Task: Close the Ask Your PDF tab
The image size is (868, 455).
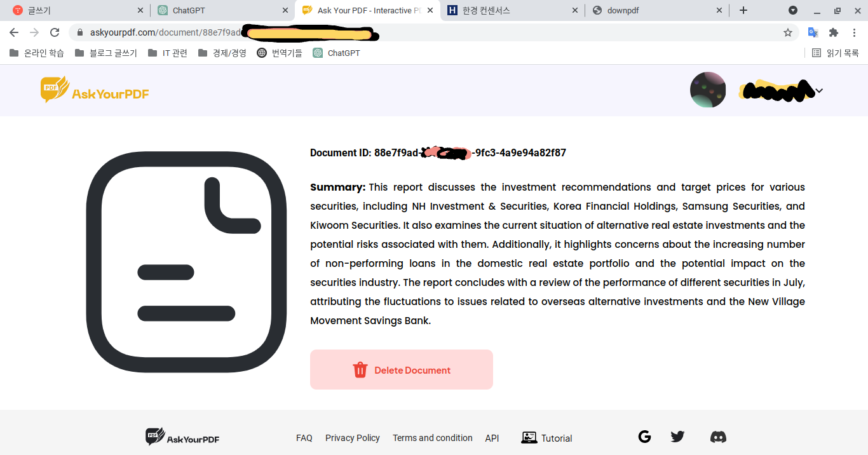Action: pos(430,10)
